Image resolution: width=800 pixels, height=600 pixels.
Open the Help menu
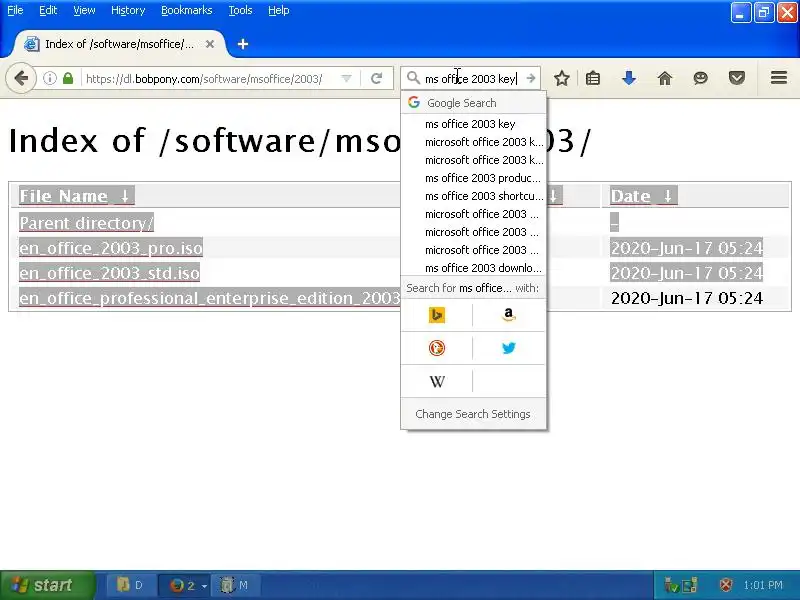279,10
